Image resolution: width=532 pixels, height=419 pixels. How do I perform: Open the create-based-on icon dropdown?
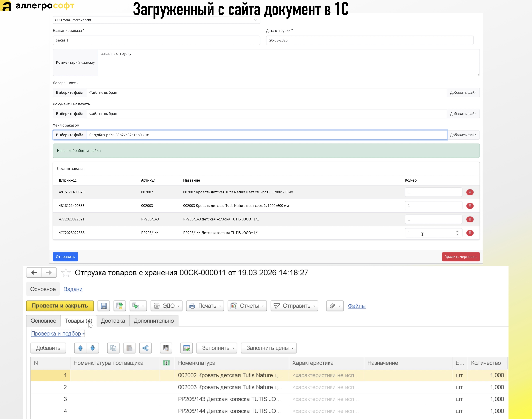138,306
